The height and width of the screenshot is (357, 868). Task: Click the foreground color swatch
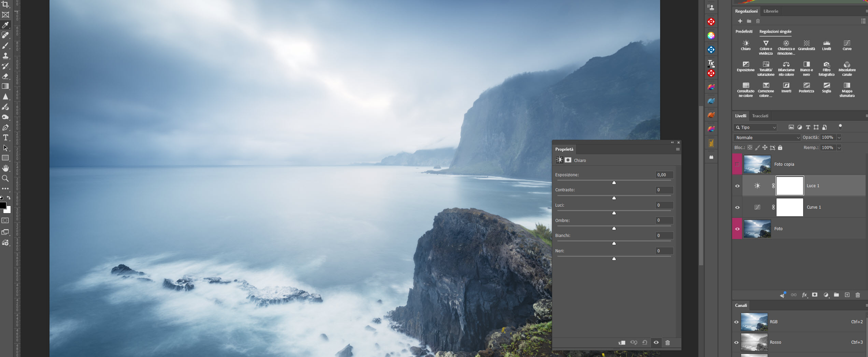[3, 205]
